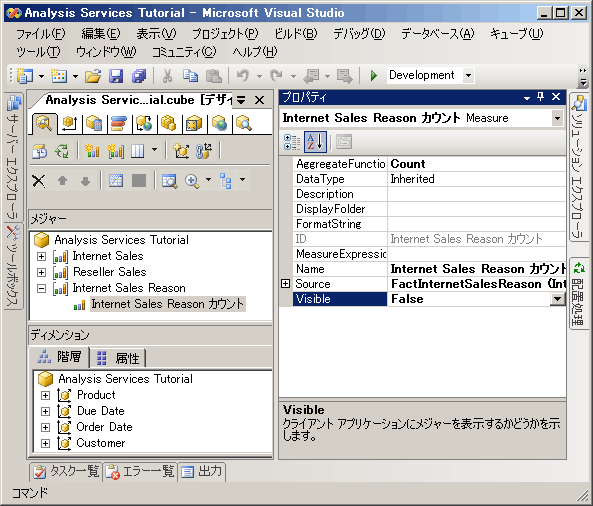The image size is (593, 506).
Task: Expand the Reseller Sales measure group
Action: pos(42,272)
